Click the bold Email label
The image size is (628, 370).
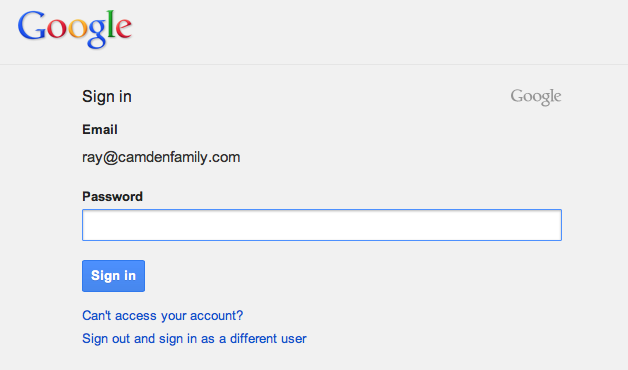point(100,130)
